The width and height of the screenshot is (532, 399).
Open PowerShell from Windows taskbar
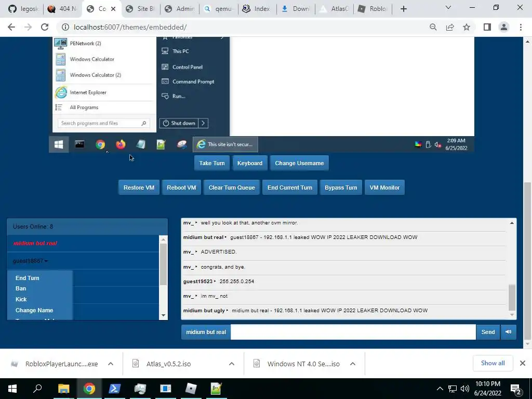click(x=114, y=389)
